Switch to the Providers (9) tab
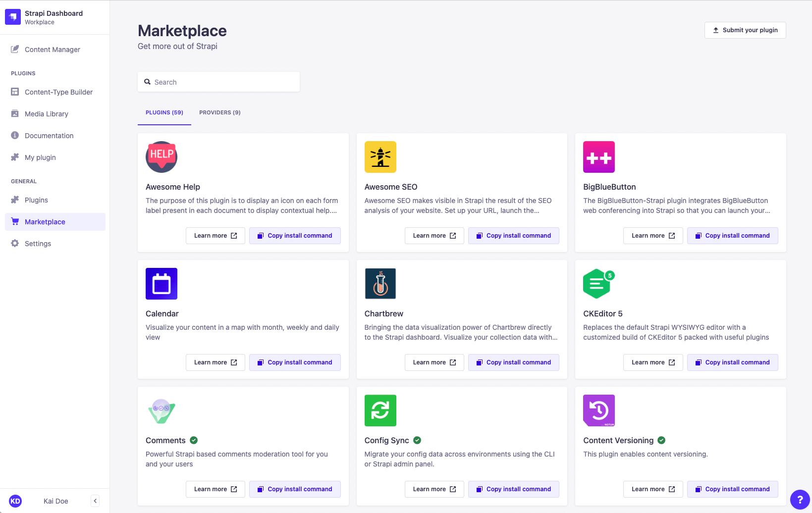This screenshot has height=513, width=812. (220, 112)
